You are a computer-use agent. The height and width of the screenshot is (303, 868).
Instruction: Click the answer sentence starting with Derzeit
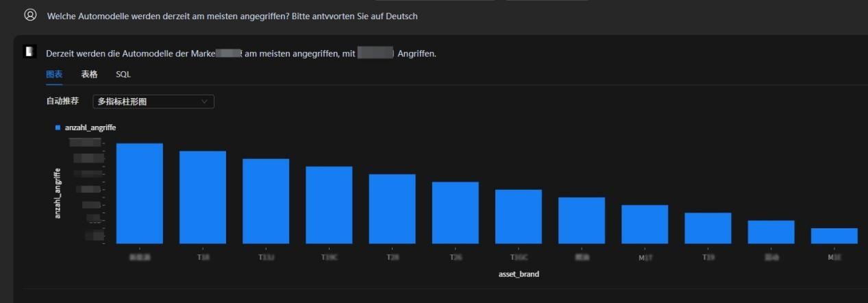pyautogui.click(x=240, y=53)
